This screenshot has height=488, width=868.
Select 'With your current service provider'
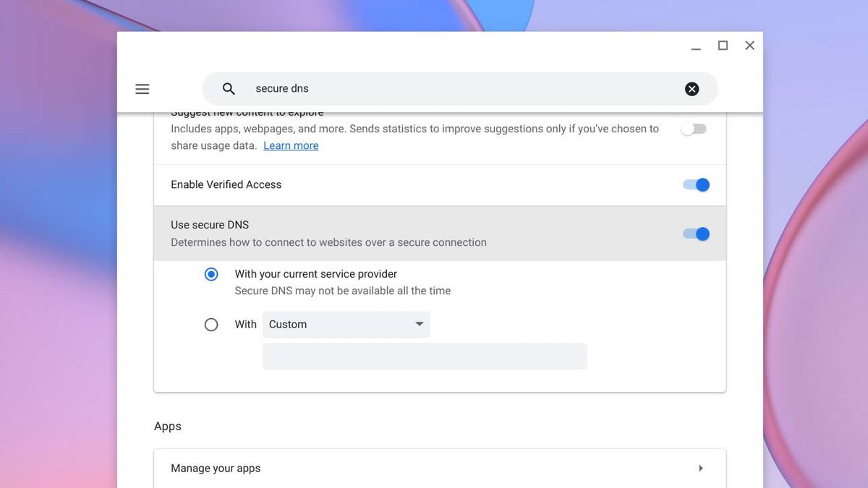[211, 274]
